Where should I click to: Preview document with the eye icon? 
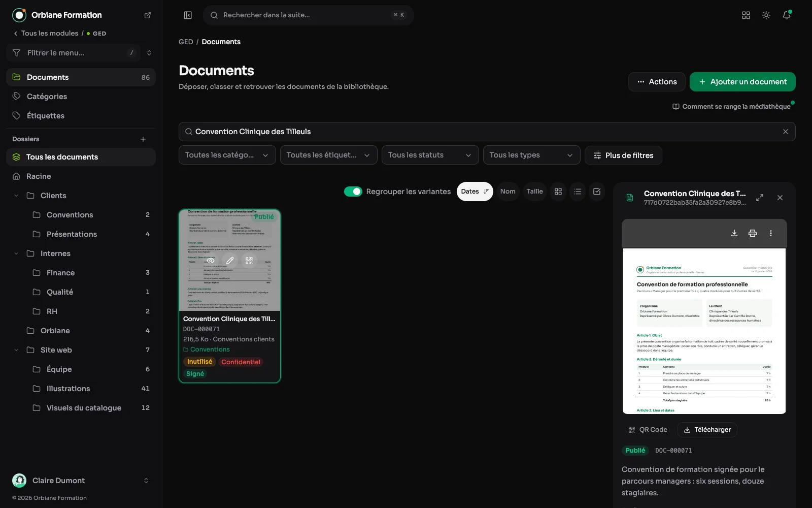point(211,261)
